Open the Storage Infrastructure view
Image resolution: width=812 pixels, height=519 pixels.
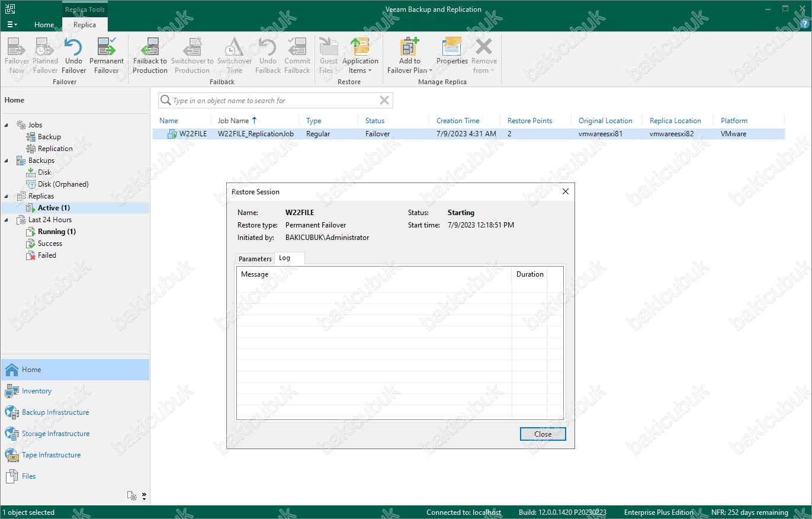coord(75,434)
